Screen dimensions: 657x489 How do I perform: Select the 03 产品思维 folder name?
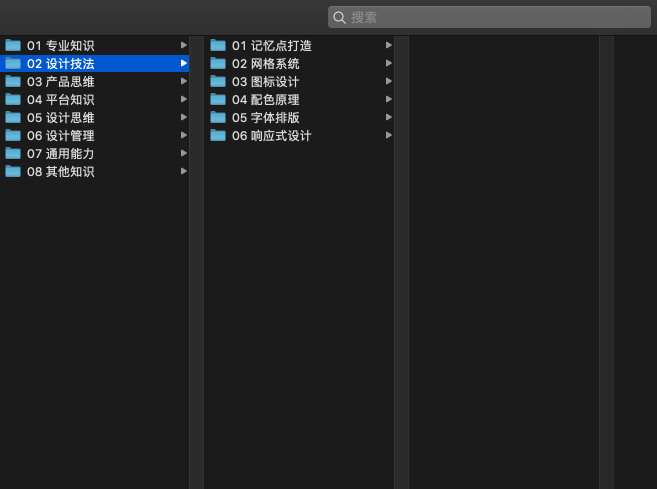61,82
